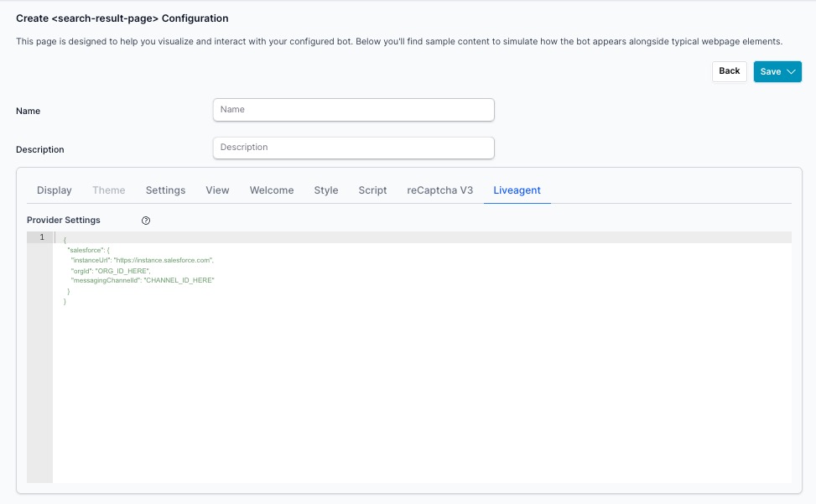Open the Theme tab
Image resolution: width=816 pixels, height=504 pixels.
coord(109,190)
